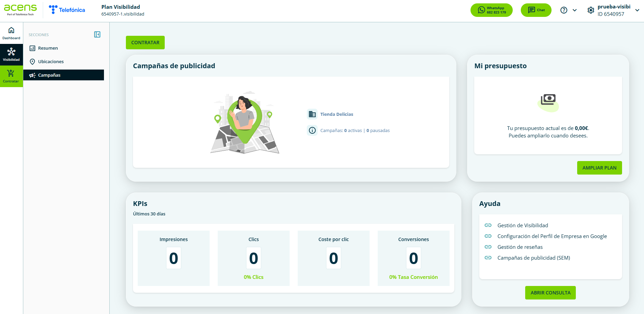The image size is (644, 314).
Task: Click the money icon in Mi presupuesto
Action: click(548, 100)
